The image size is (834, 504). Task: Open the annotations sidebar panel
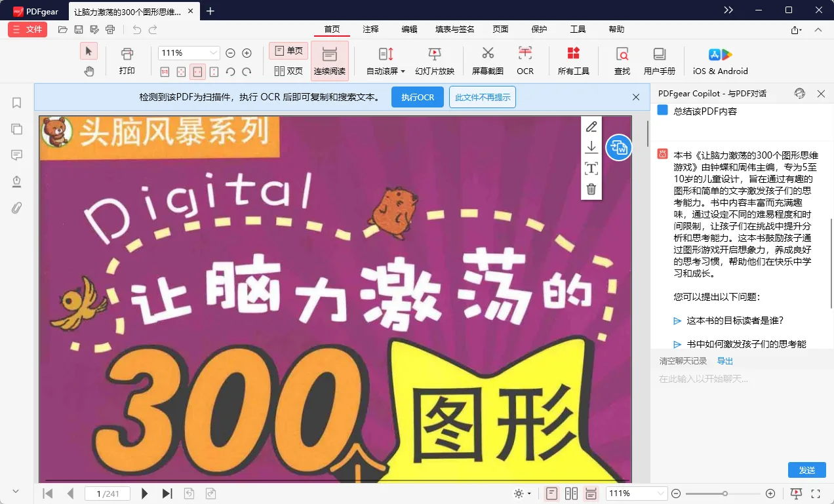17,155
